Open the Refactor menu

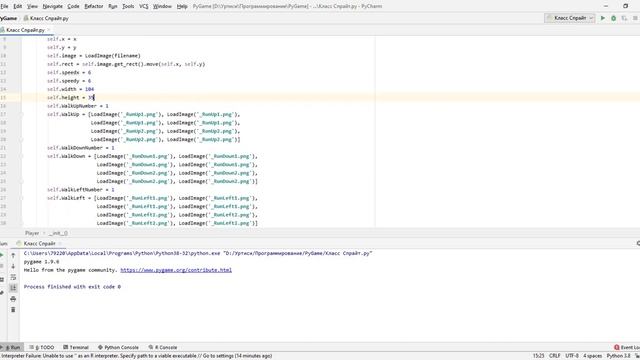click(93, 6)
